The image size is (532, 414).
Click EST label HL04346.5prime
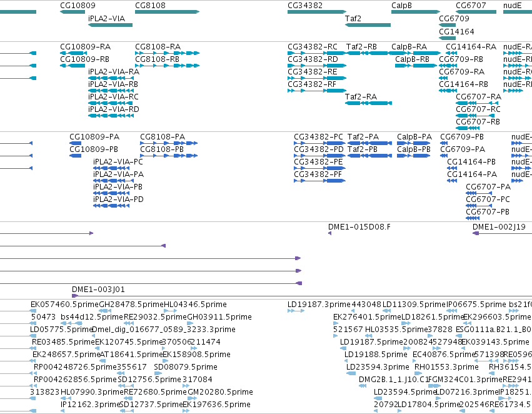tap(195, 305)
